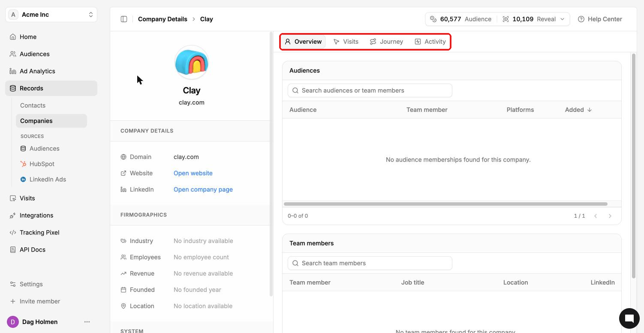Viewport: 644px width, 333px height.
Task: Open Settings
Action: click(51, 284)
